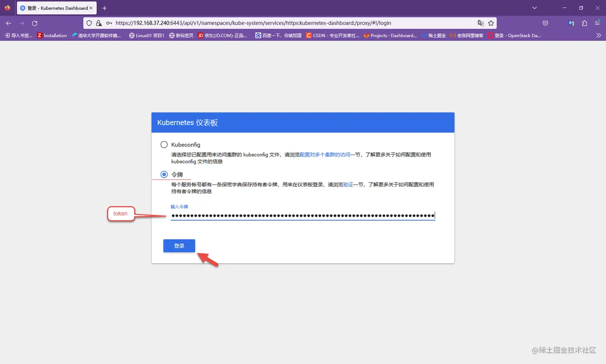Image resolution: width=606 pixels, height=364 pixels.
Task: Click the 登录 login button
Action: (179, 245)
